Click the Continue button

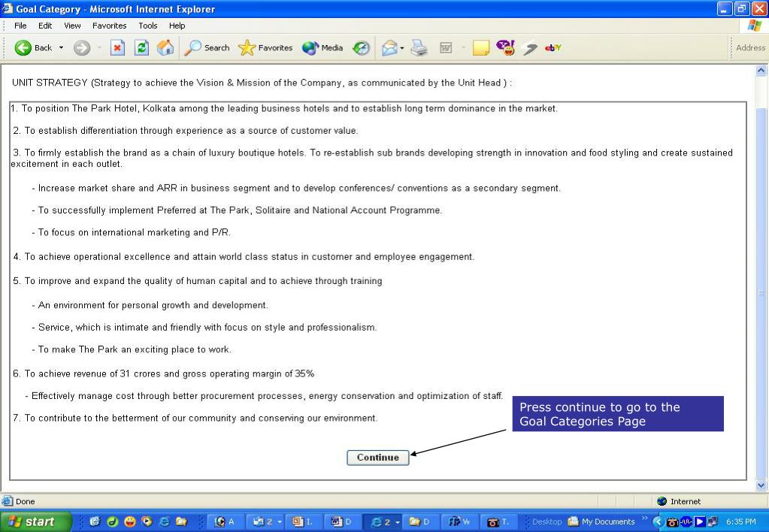click(377, 458)
